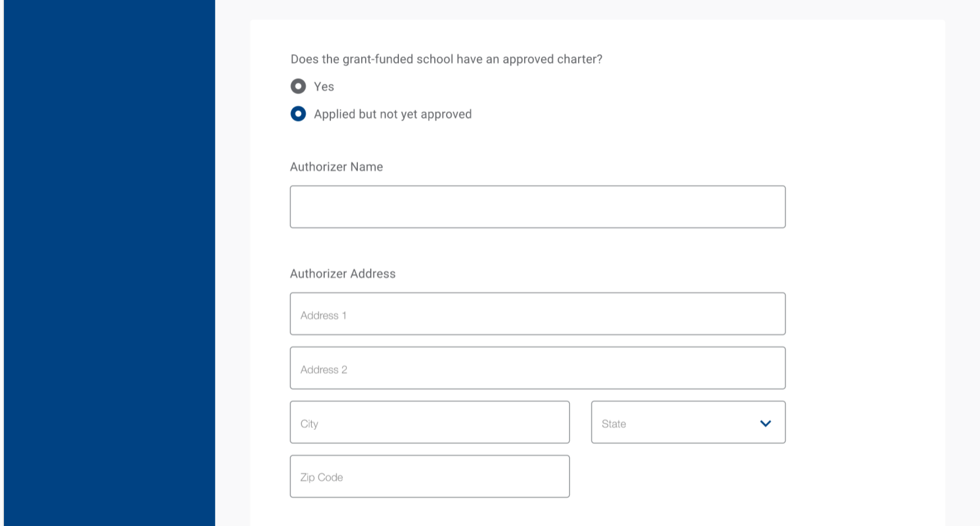Click the blue sidebar panel
Image resolution: width=980 pixels, height=526 pixels.
pos(110,263)
